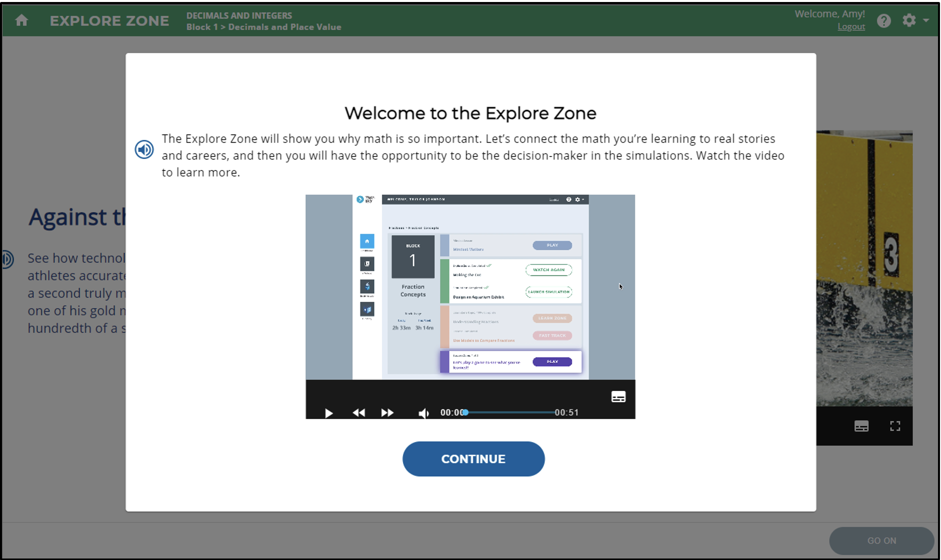Screen dimensions: 941x560
Task: Click the GO ON button
Action: click(881, 540)
